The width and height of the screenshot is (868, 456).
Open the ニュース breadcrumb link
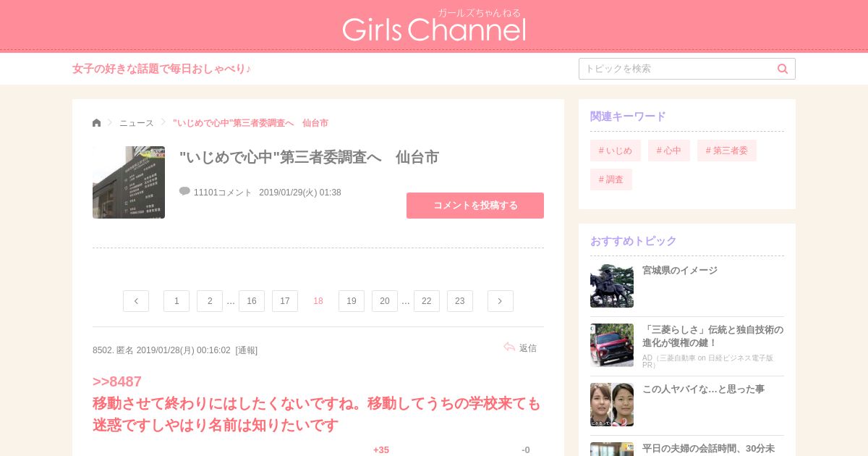coord(137,123)
